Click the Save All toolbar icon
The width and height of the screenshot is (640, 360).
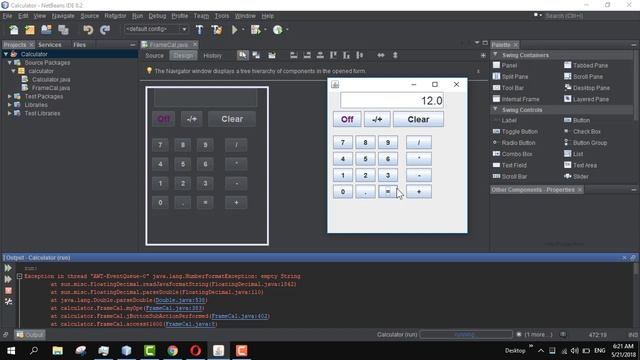click(x=63, y=30)
